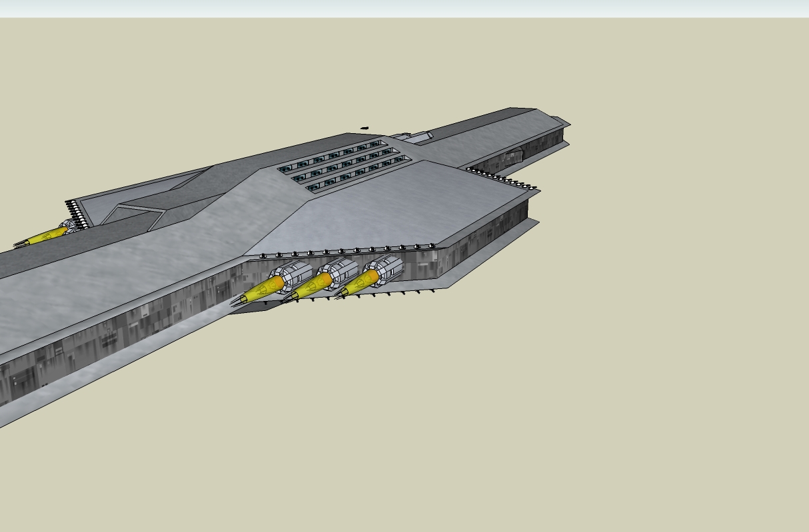Pick the rightmost yellow engine cone of the trio
This screenshot has width=809, height=532.
point(360,282)
